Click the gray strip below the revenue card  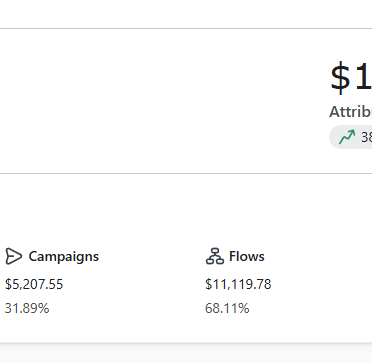point(186,354)
